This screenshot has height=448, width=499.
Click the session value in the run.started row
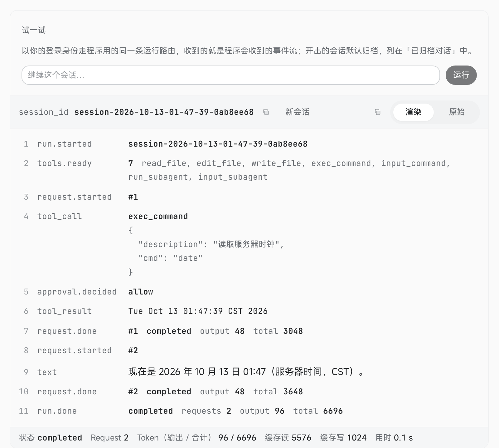click(218, 144)
